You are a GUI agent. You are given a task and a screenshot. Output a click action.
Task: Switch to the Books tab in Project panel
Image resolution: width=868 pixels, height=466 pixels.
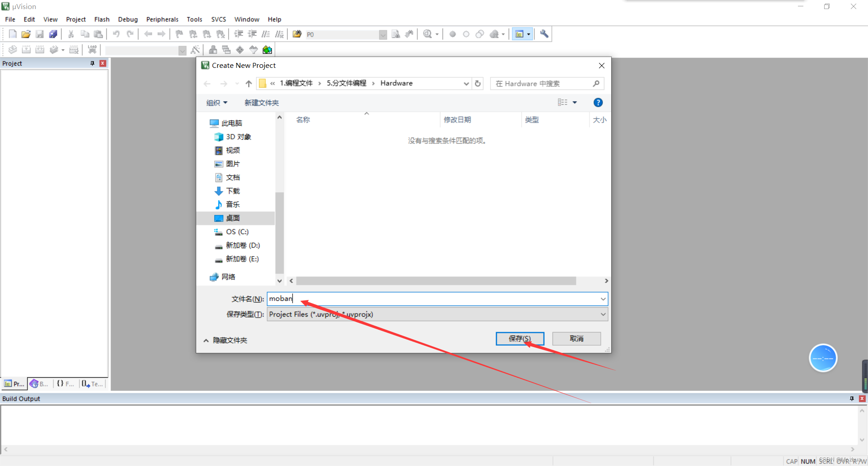click(x=40, y=384)
